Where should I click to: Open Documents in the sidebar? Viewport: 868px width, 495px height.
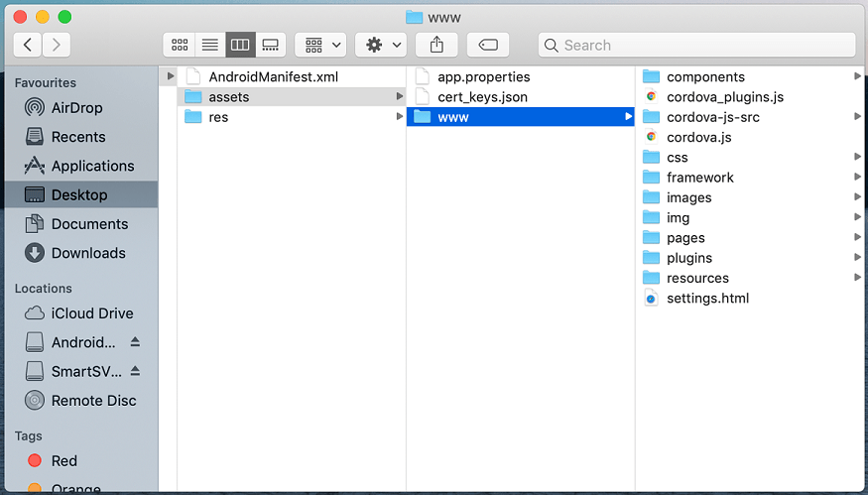tap(80, 223)
